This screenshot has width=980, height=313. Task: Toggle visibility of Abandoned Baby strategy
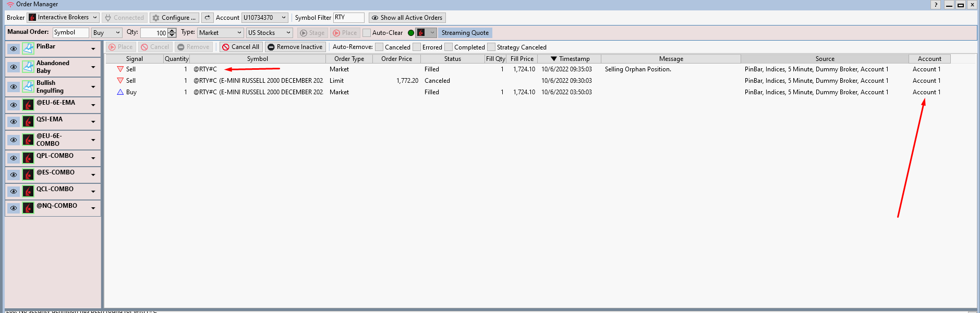coord(14,67)
